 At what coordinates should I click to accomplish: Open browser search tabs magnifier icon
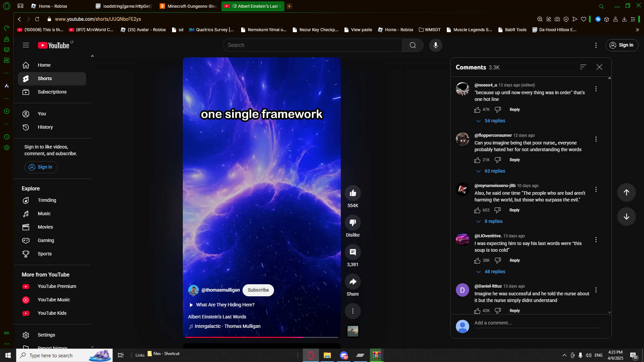click(601, 6)
